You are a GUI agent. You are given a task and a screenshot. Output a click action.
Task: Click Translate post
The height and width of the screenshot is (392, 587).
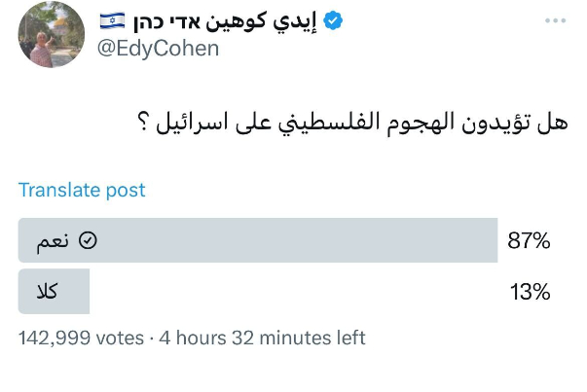pyautogui.click(x=82, y=190)
